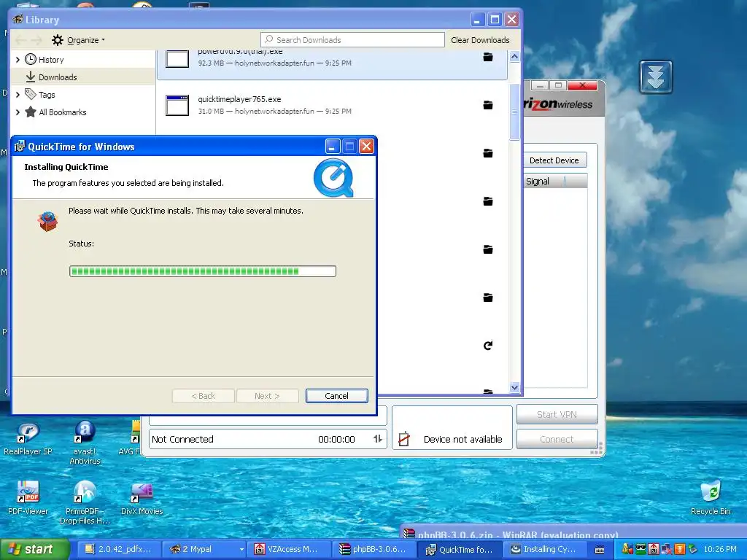Select Downloads in Library sidebar
Screen dimensions: 747x560
83,77
